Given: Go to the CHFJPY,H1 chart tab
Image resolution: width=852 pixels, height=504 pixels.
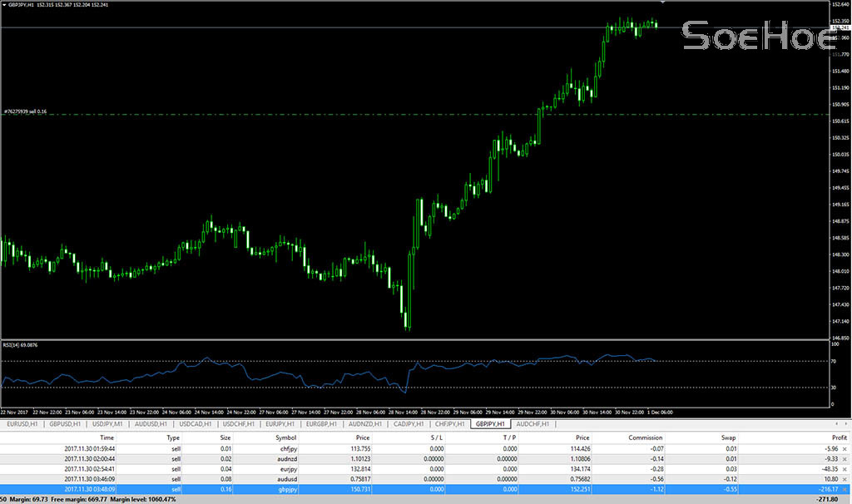Looking at the screenshot, I should (x=450, y=424).
